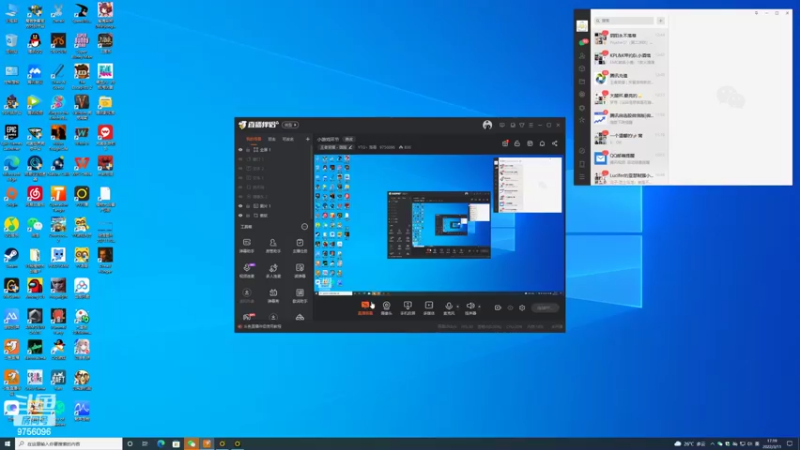Click change button beside stream category
This screenshot has width=800, height=450.
pos(348,139)
